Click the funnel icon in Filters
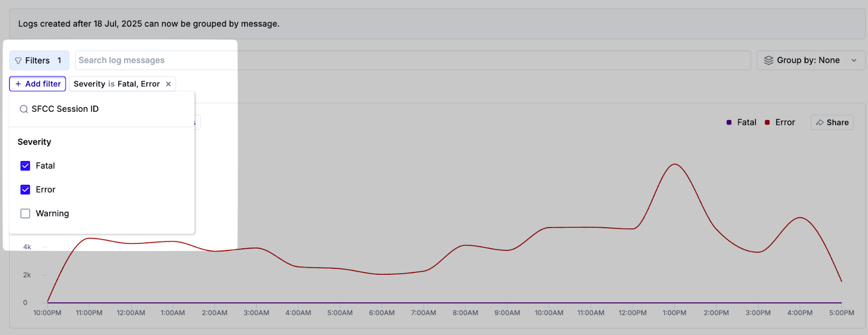Image resolution: width=868 pixels, height=335 pixels. [18, 61]
